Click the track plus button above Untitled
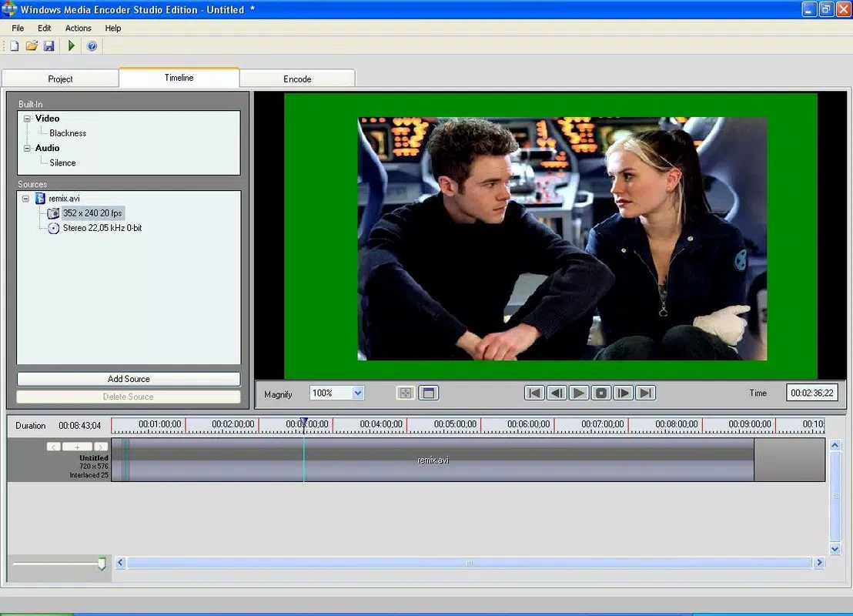 click(x=77, y=447)
